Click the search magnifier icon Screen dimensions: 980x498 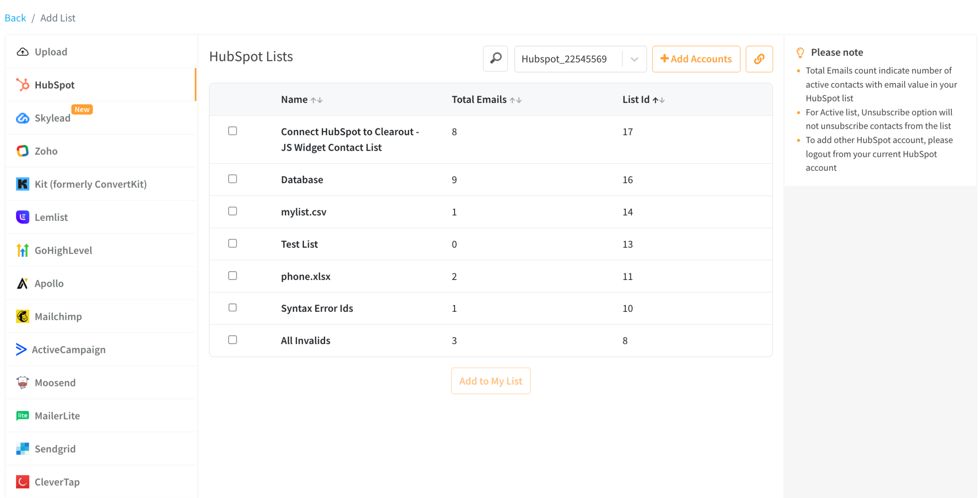click(x=495, y=59)
